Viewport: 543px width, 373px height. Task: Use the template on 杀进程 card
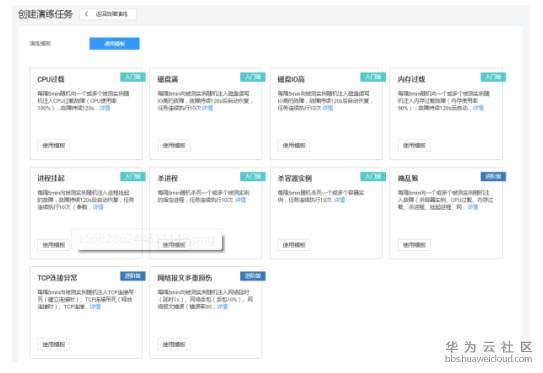coord(174,245)
